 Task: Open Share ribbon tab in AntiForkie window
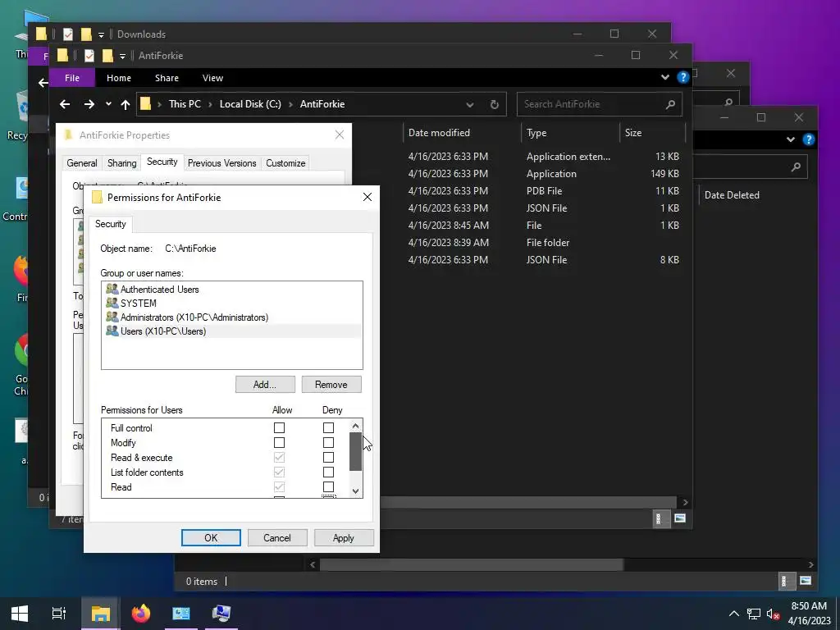point(167,78)
